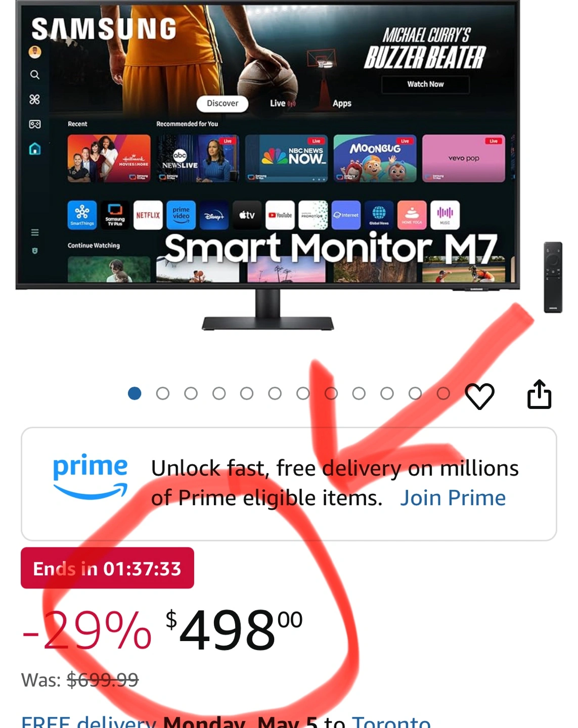Viewport: 578px width, 728px height.
Task: Tap the Apps tab on monitor screen
Action: [342, 103]
